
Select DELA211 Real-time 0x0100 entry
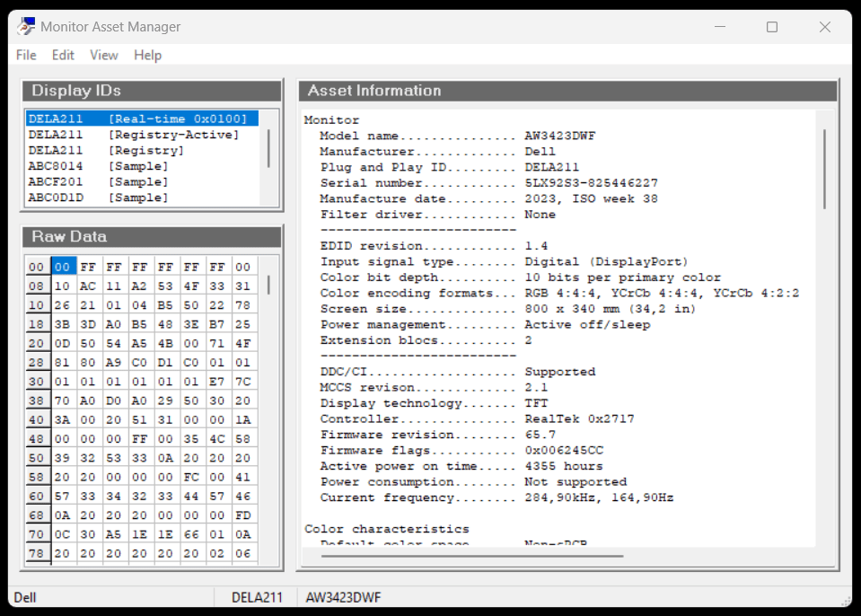142,119
